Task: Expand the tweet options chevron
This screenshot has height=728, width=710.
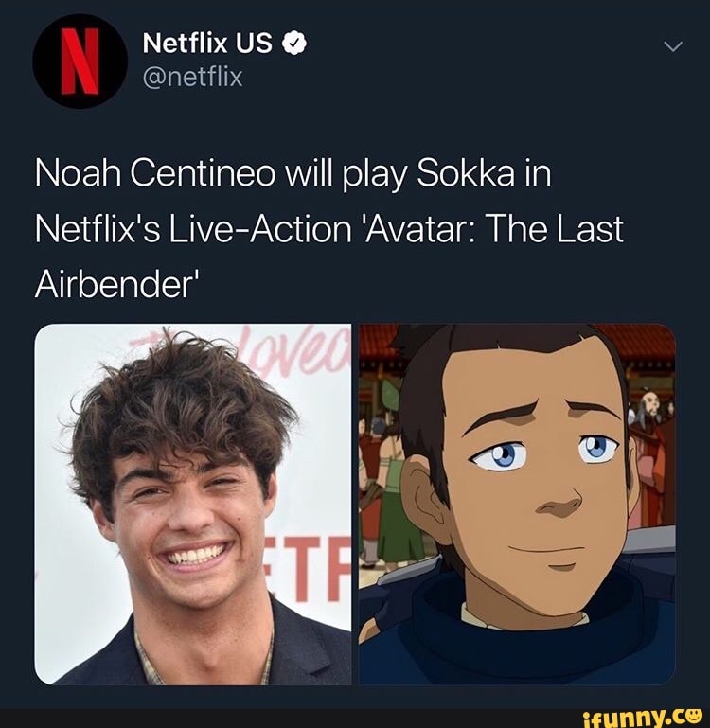Action: pyautogui.click(x=673, y=46)
